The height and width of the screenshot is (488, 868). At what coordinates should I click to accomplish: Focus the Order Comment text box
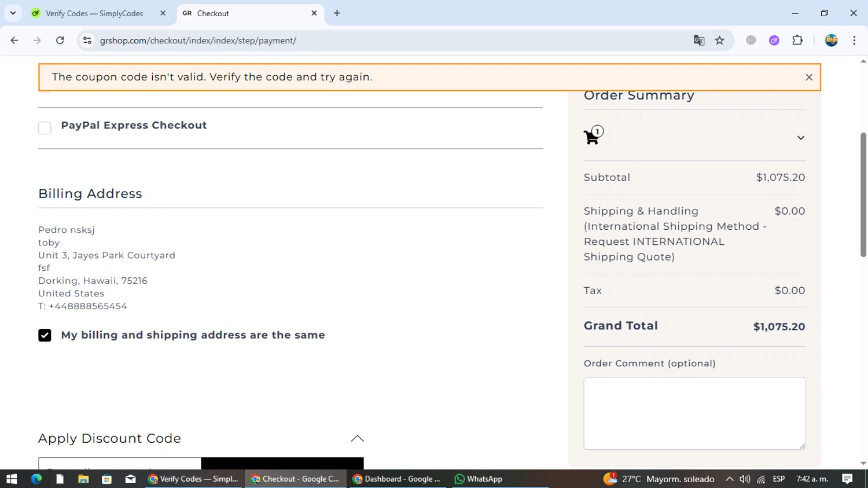[x=694, y=413]
